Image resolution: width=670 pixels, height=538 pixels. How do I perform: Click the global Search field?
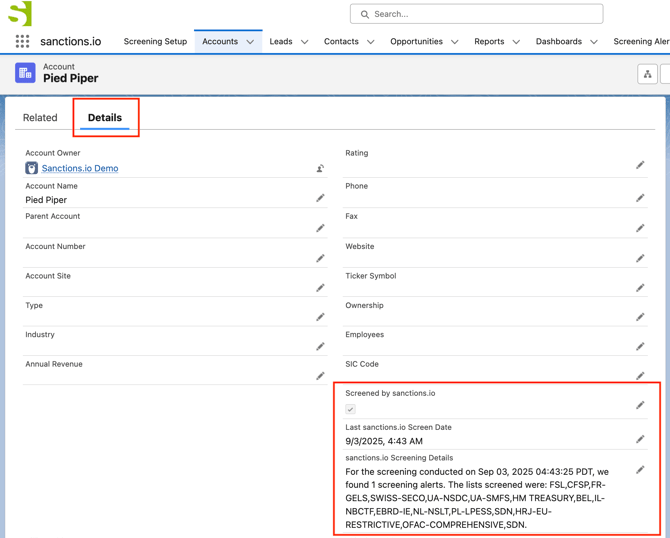(476, 14)
